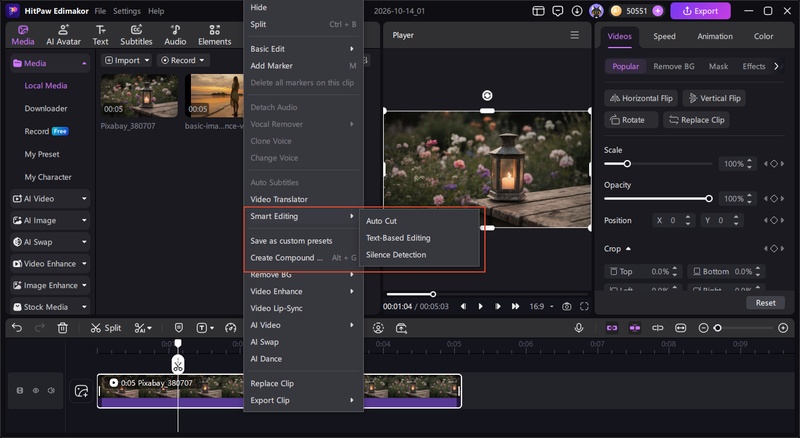Click the Reset button
This screenshot has height=438, width=800.
click(765, 303)
